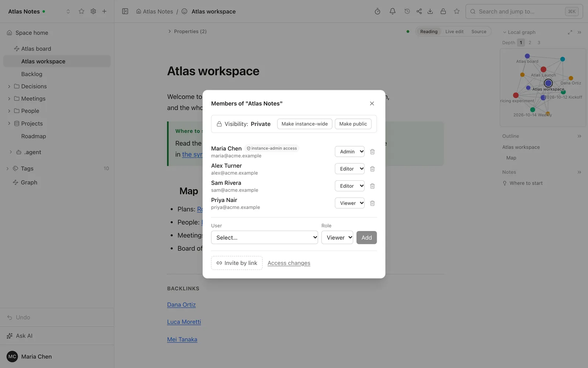Open Mei Tanaka backlink
Image resolution: width=588 pixels, height=368 pixels.
[182, 339]
